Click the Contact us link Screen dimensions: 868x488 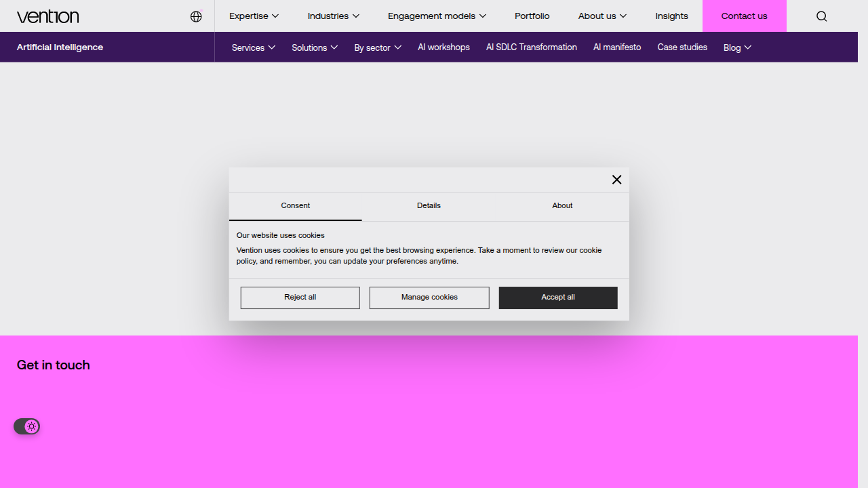pyautogui.click(x=745, y=16)
